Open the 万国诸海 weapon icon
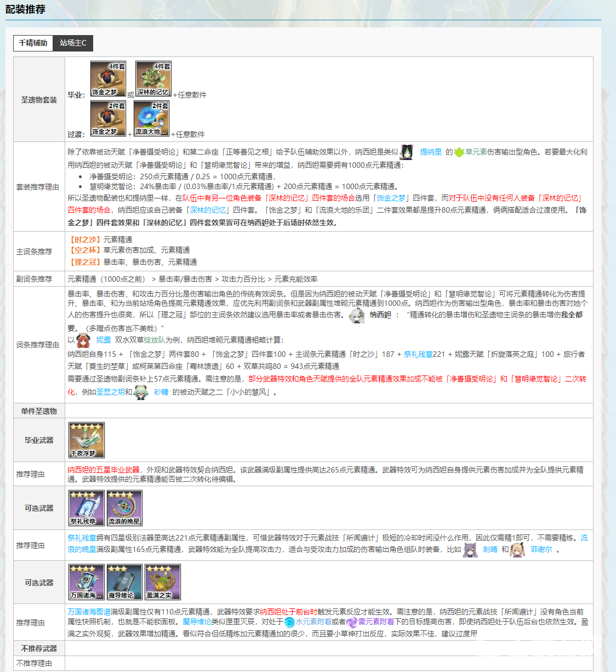Screen dimensions: 616x672 (x=87, y=582)
